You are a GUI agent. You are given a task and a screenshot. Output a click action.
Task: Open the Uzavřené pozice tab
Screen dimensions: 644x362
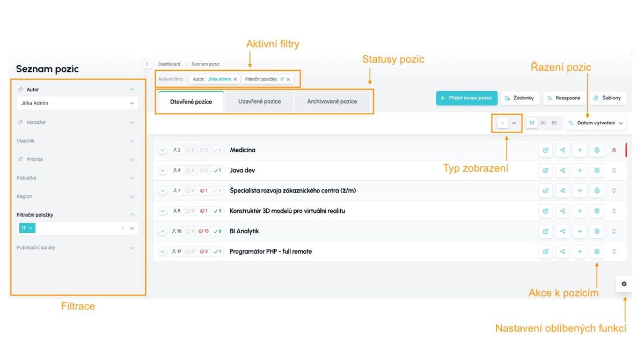point(259,101)
